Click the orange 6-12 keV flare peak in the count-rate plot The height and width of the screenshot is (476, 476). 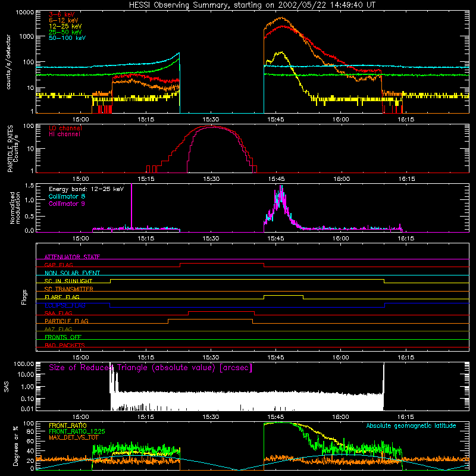pos(282,18)
